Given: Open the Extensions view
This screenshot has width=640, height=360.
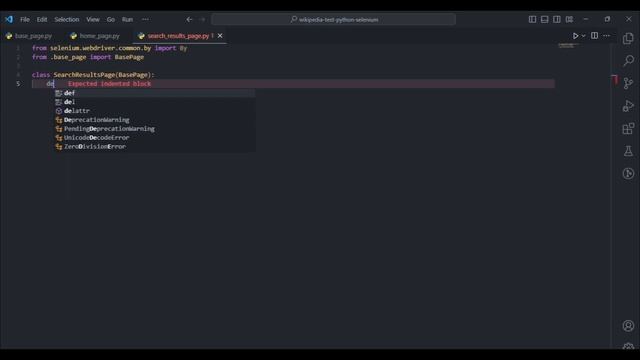Looking at the screenshot, I should point(628,129).
